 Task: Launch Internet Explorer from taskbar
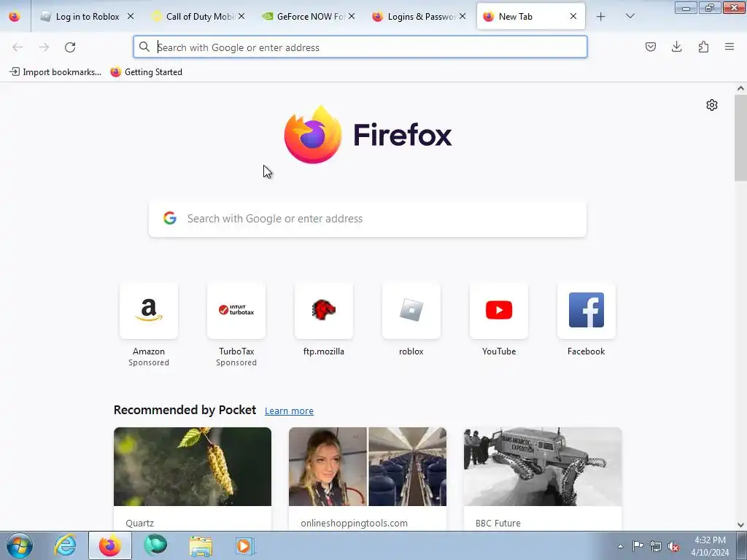point(65,545)
